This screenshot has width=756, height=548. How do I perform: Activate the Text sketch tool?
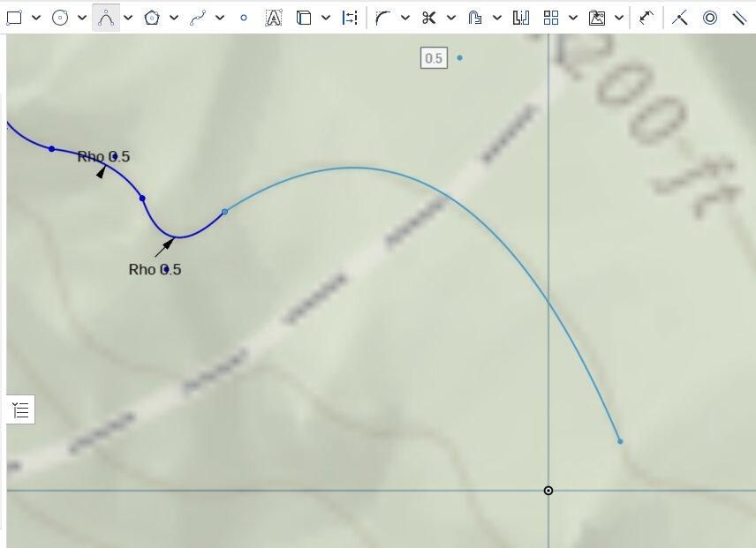coord(274,18)
